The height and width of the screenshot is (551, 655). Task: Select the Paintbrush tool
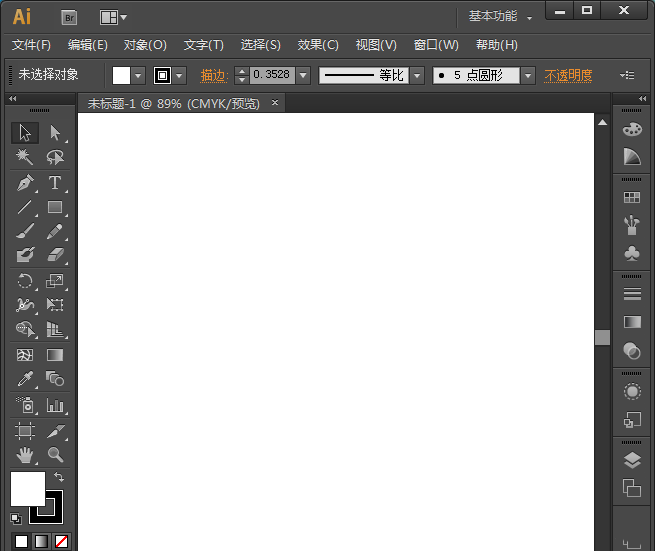tap(25, 231)
